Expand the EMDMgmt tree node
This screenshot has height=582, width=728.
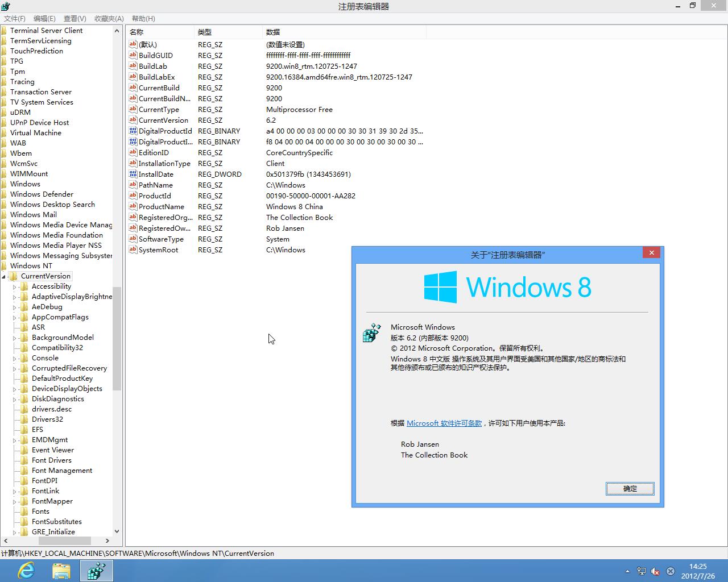(x=15, y=440)
